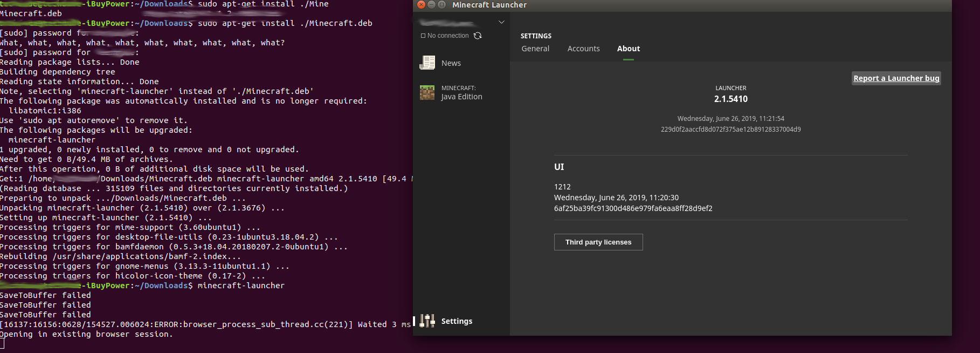Close the Minecraft Launcher window
980x353 pixels.
pyautogui.click(x=422, y=5)
